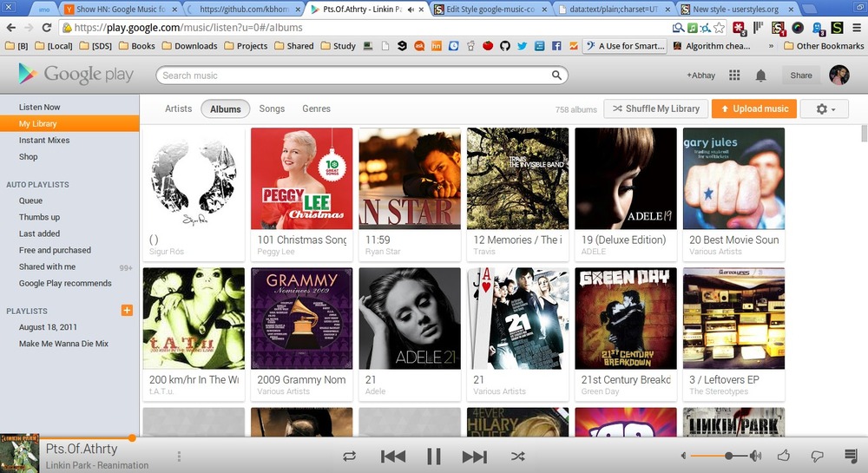Give thumbs down to current song
The height and width of the screenshot is (473, 868).
(817, 457)
